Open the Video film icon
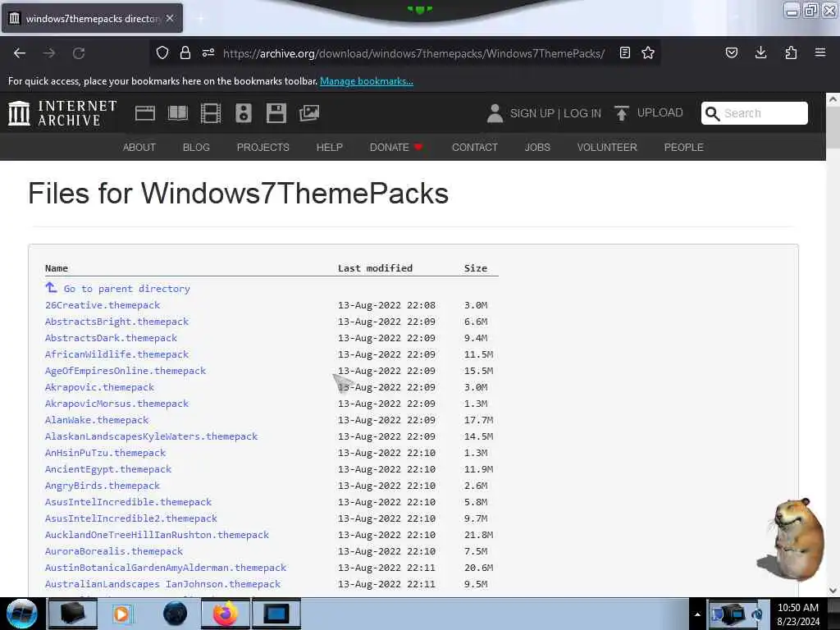 pos(211,113)
